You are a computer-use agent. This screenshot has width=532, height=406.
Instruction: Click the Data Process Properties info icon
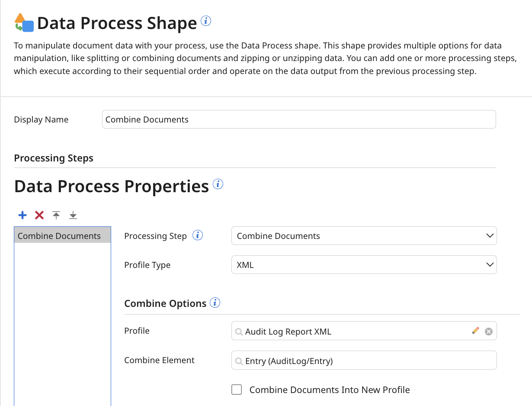pos(218,184)
